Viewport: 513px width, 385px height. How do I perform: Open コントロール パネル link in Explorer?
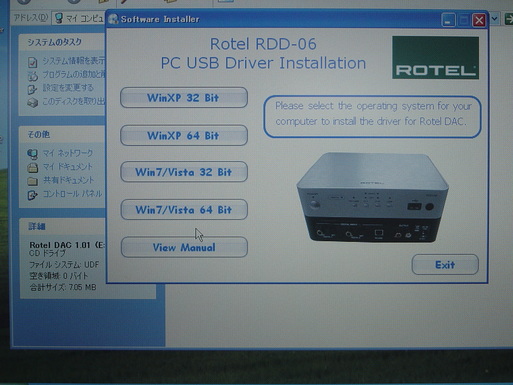[73, 194]
